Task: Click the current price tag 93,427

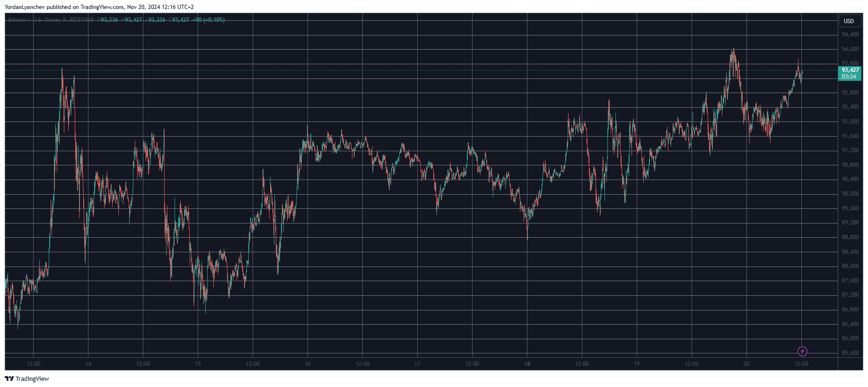Action: [x=850, y=70]
